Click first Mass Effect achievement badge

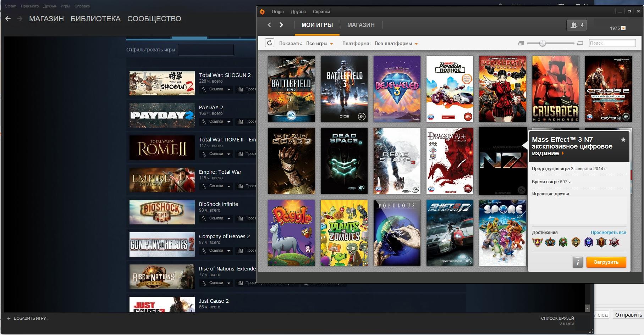tap(538, 242)
